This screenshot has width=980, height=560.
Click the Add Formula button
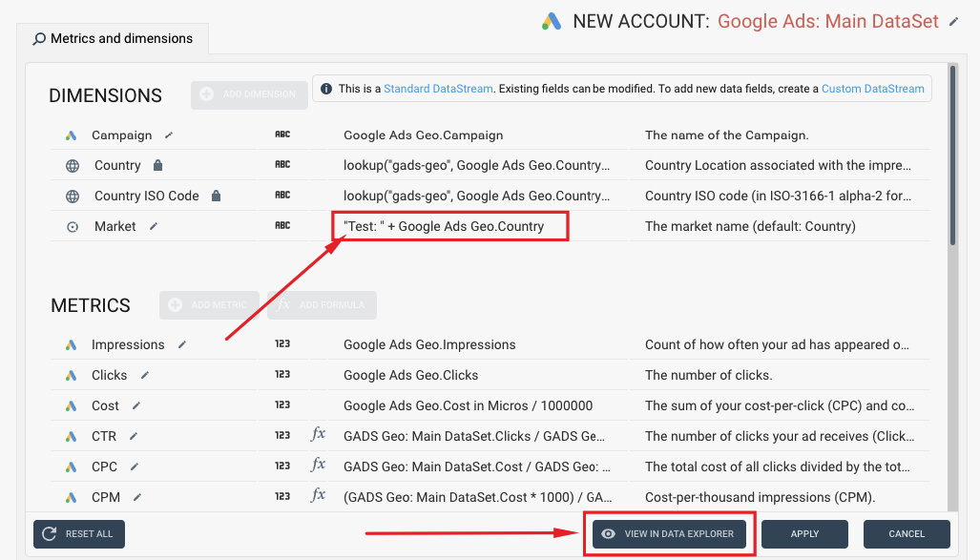[322, 305]
